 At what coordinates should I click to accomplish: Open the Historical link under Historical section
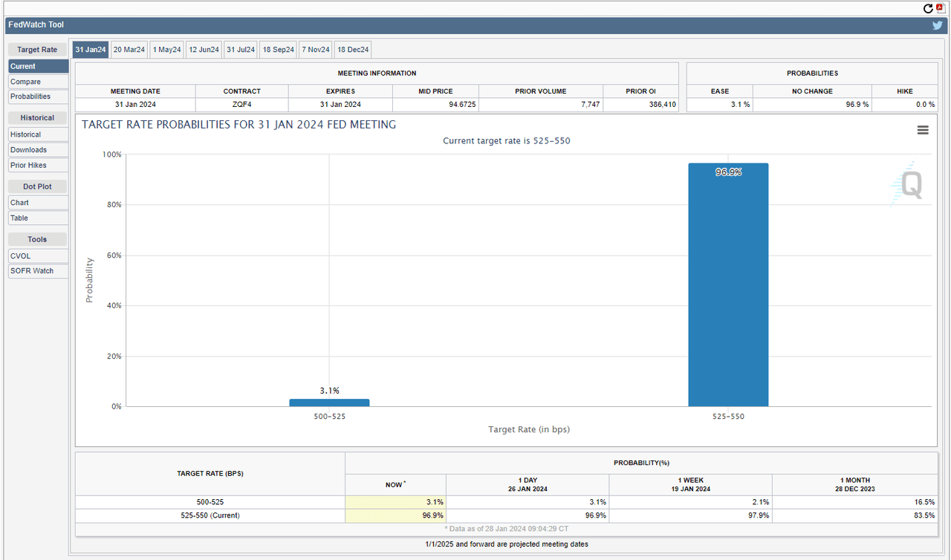38,134
